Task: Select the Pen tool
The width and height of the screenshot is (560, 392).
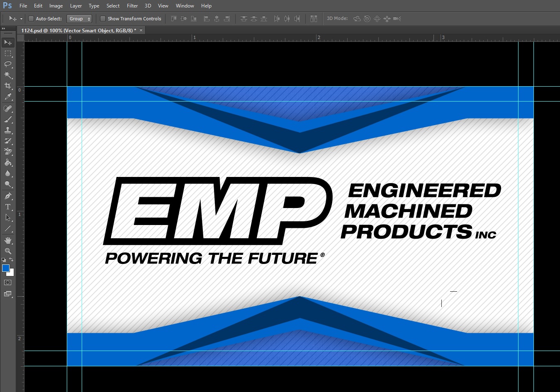Action: 7,196
